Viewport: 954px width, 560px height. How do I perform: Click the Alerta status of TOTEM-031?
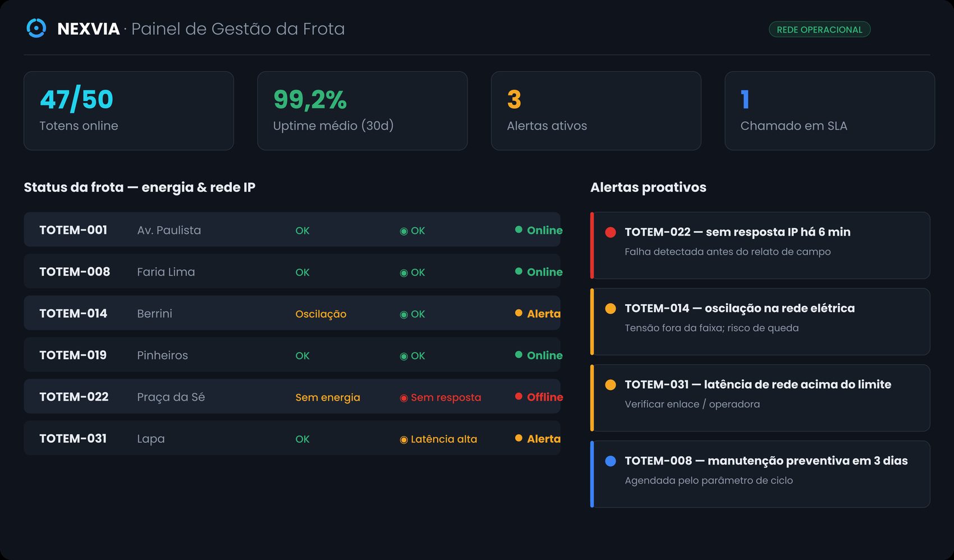[538, 439]
